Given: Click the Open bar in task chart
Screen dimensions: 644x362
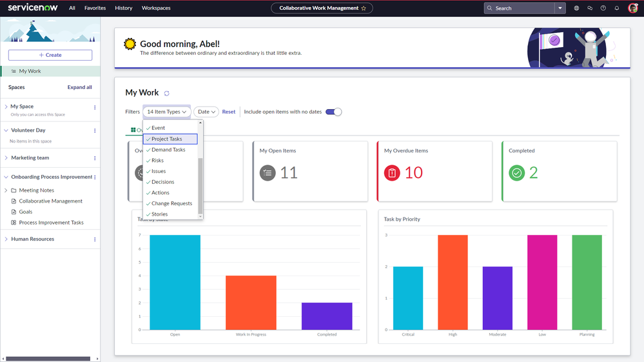Looking at the screenshot, I should [175, 282].
